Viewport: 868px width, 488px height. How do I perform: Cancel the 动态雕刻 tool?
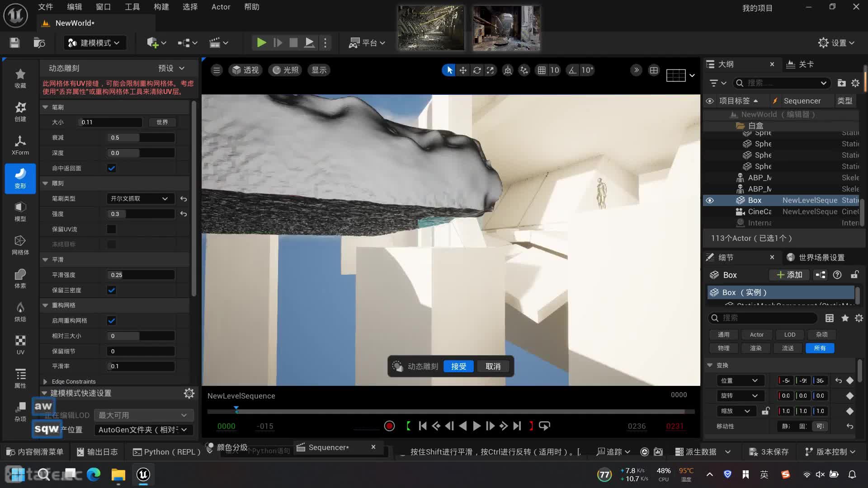(493, 366)
